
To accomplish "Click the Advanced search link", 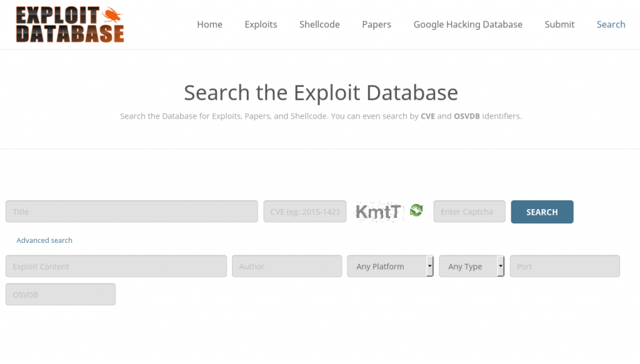I will coord(44,240).
